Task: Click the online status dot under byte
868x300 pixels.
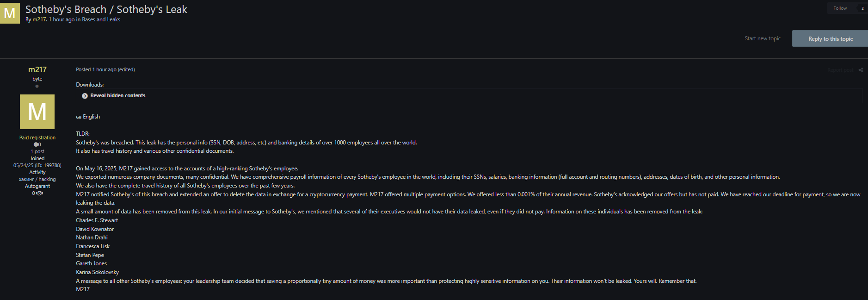Action: point(37,86)
